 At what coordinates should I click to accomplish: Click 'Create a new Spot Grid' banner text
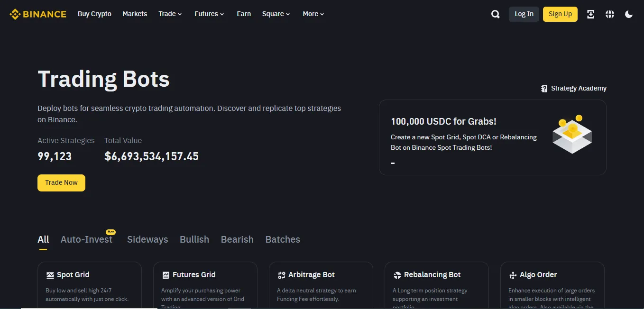coord(464,142)
